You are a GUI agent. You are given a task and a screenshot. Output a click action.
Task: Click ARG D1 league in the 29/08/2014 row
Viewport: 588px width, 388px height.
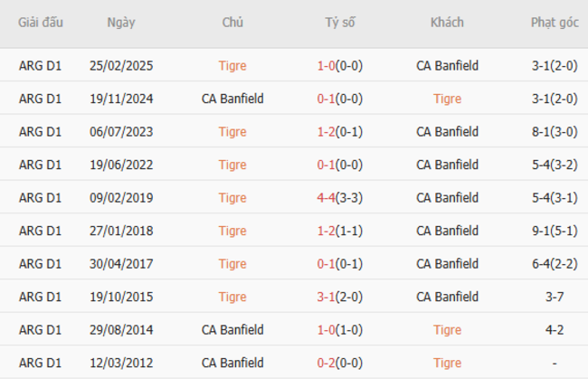coord(41,330)
